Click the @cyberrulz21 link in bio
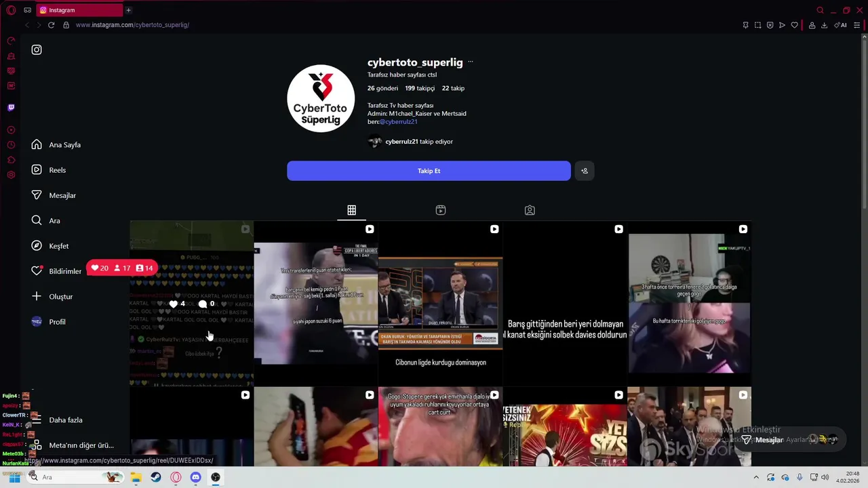This screenshot has height=488, width=868. 398,122
